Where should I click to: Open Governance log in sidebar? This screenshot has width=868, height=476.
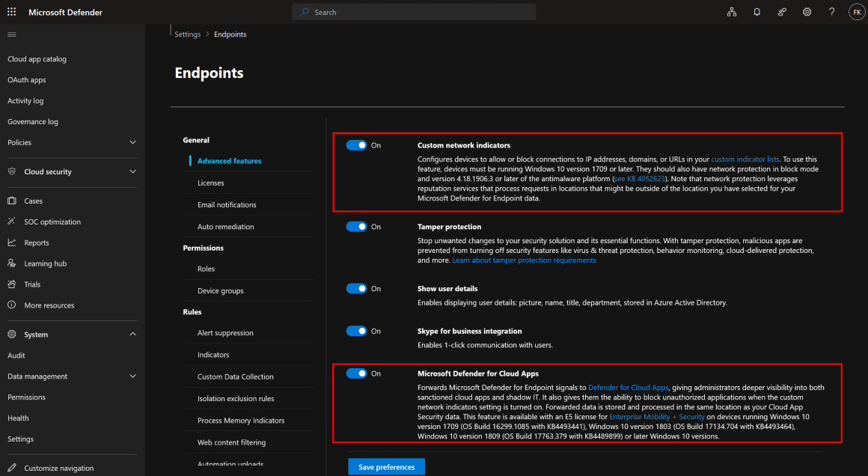click(x=33, y=122)
